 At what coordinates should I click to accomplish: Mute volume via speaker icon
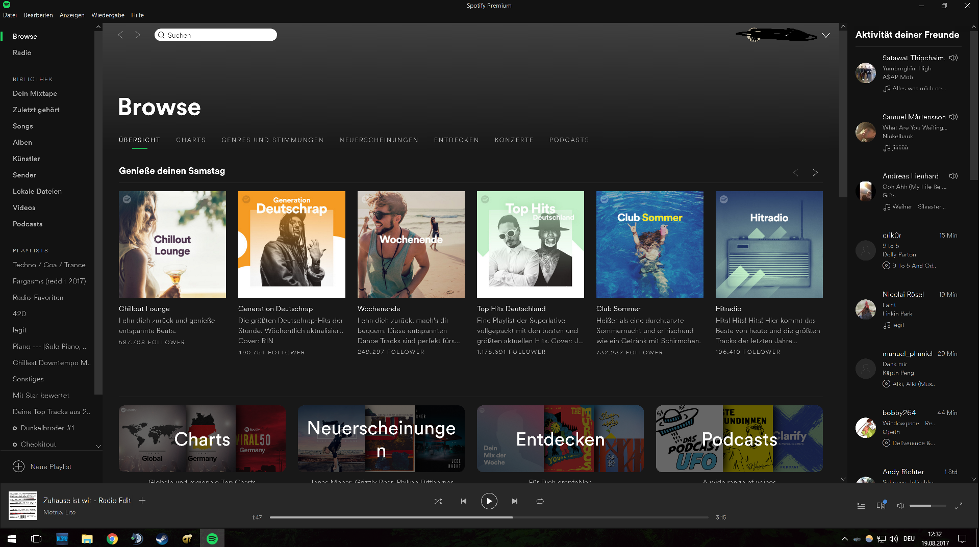click(900, 506)
